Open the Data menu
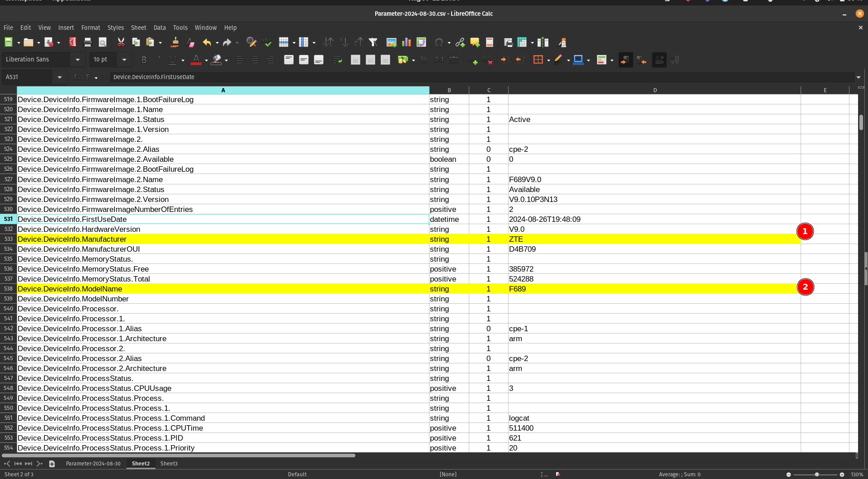The height and width of the screenshot is (479, 868). [159, 28]
